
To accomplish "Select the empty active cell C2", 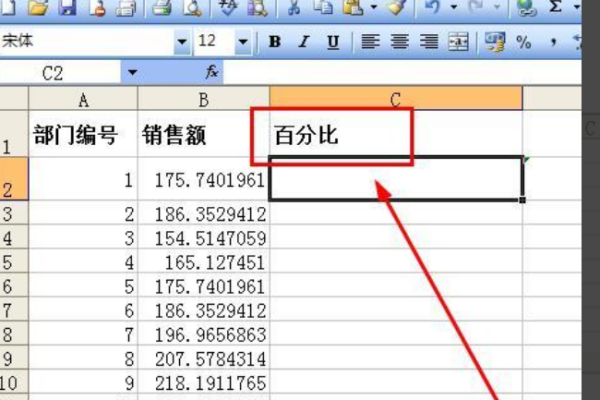I will coord(396,178).
